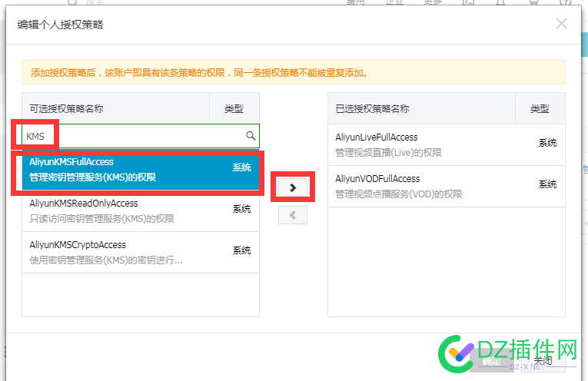Click the KMS policy search input field
The height and width of the screenshot is (381, 588).
[x=141, y=136]
